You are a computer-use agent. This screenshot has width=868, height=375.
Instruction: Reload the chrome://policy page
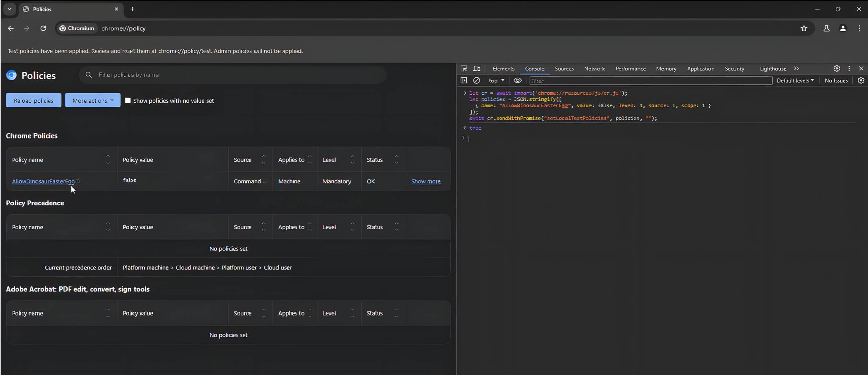pos(43,28)
